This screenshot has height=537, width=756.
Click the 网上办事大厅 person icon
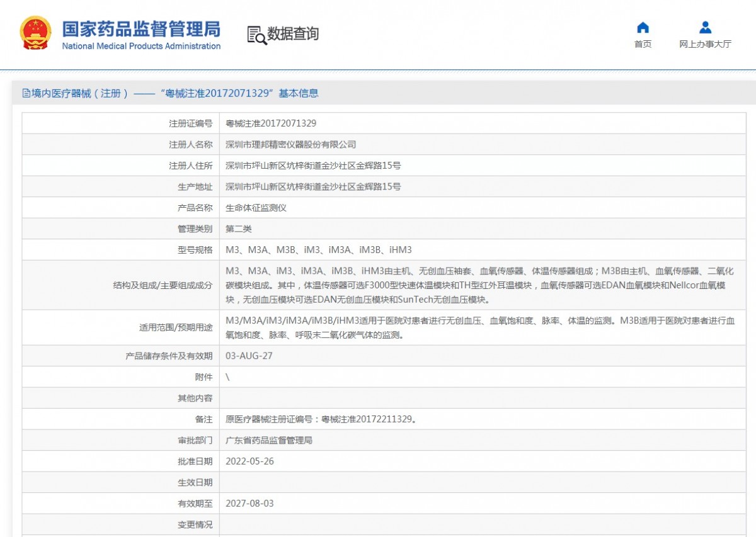pos(706,28)
